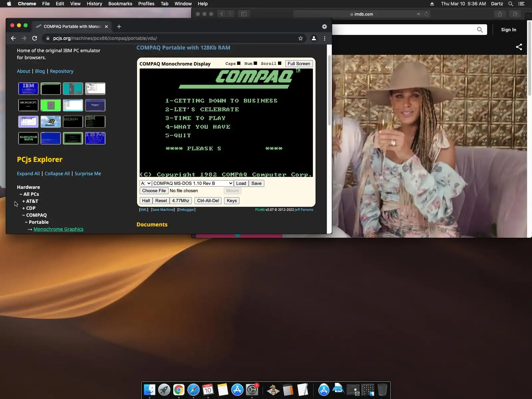Open the View menu
Image resolution: width=532 pixels, height=399 pixels.
click(75, 4)
